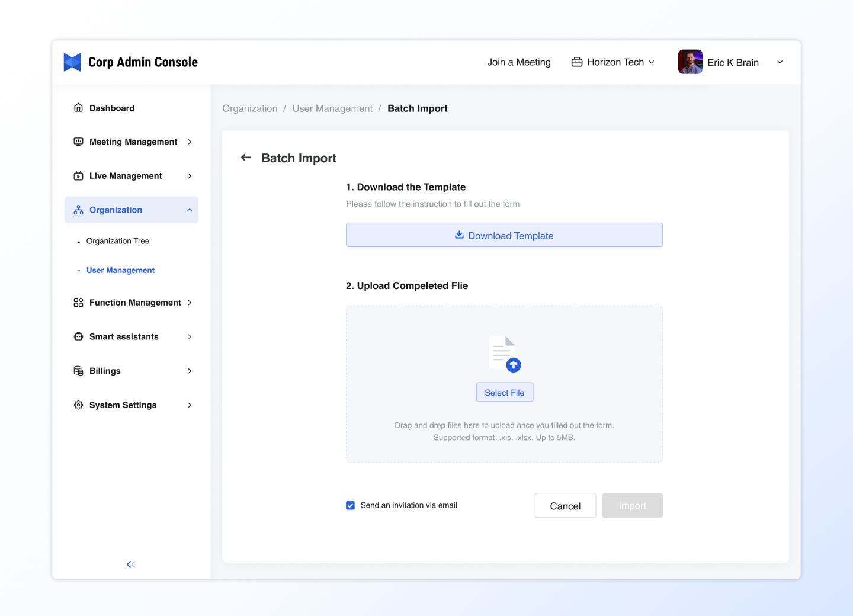853x616 pixels.
Task: Expand Meeting Management submenu
Action: pos(190,142)
